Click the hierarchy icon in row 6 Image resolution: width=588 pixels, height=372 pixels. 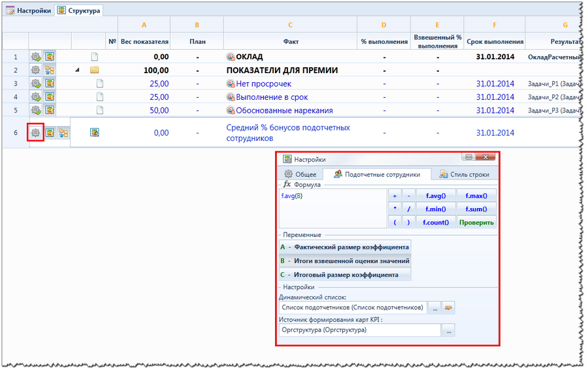(63, 132)
